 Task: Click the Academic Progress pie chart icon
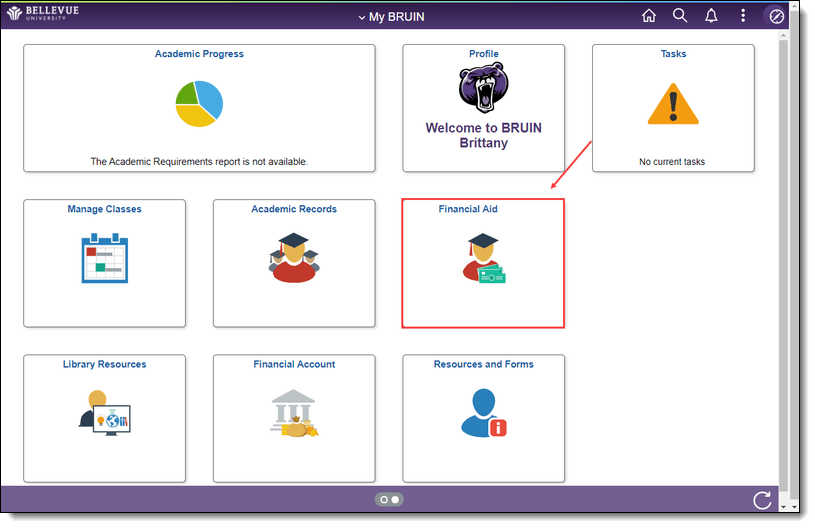(x=199, y=103)
